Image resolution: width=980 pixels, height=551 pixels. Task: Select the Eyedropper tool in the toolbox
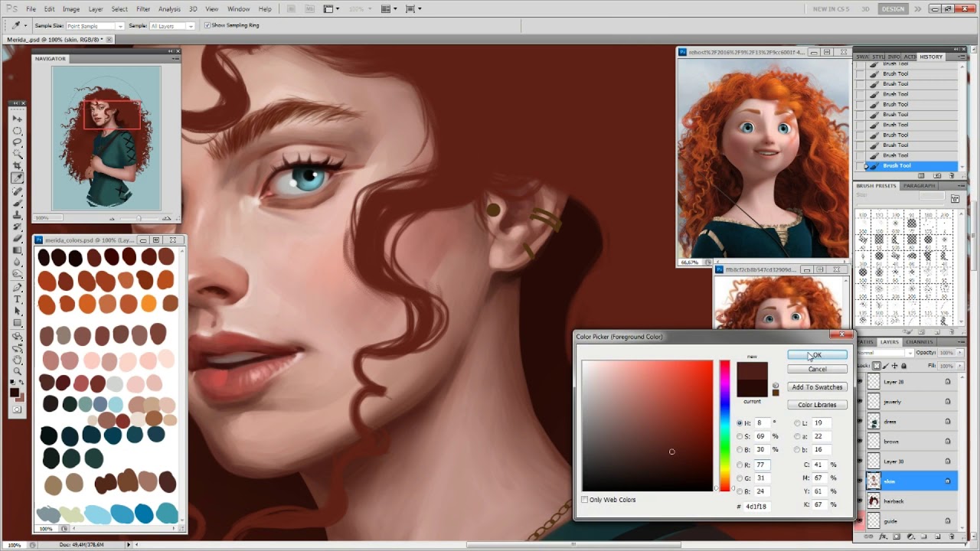coord(17,178)
